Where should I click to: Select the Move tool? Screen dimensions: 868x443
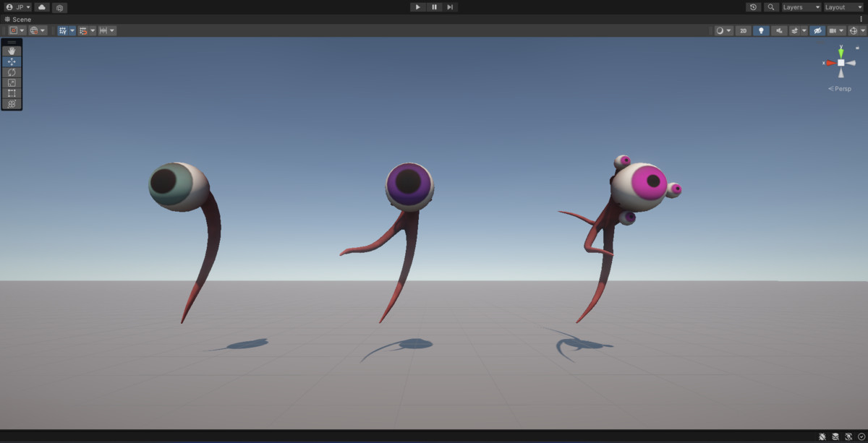point(12,62)
